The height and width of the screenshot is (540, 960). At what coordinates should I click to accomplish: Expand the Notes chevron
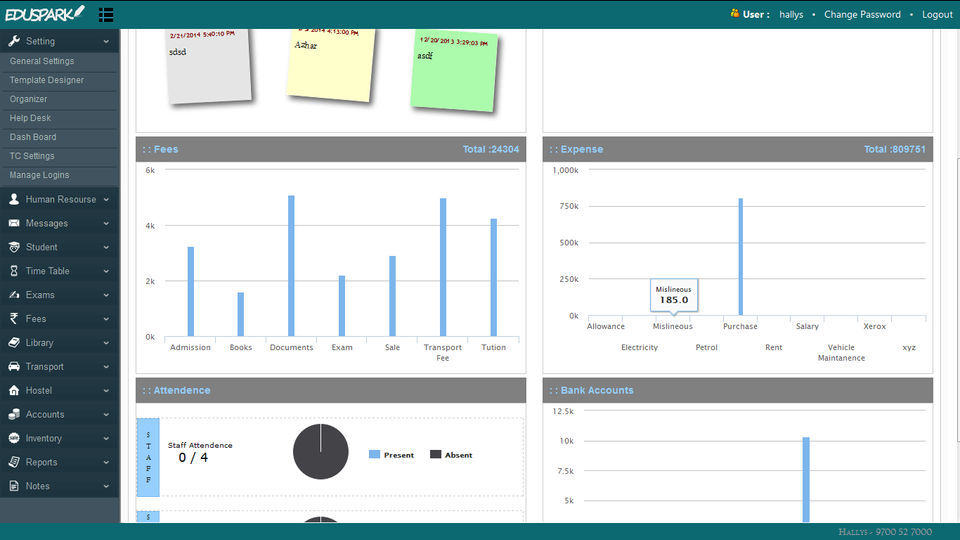click(x=106, y=486)
